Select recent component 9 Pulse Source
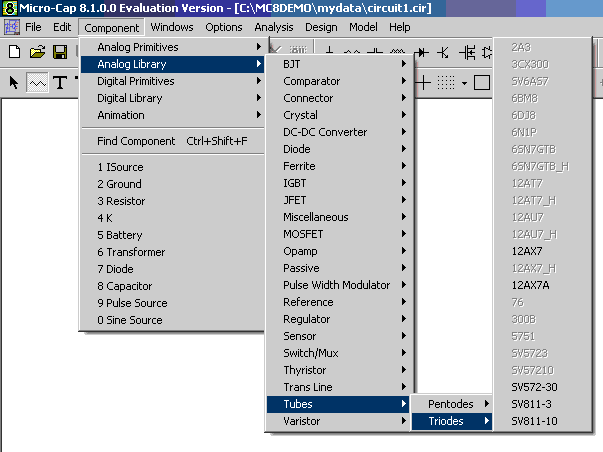 point(172,303)
